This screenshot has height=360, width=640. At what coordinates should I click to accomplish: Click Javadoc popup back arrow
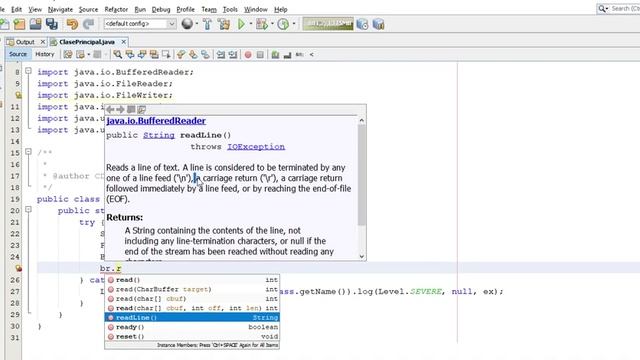pos(110,109)
